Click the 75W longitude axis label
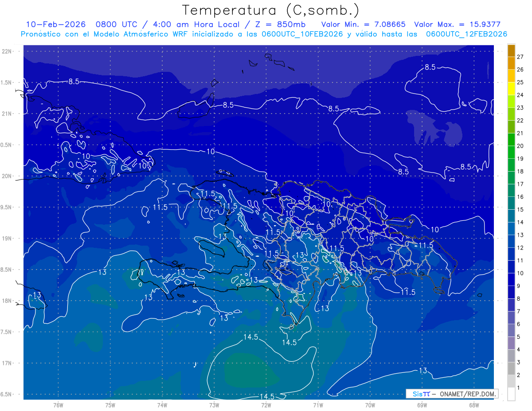This screenshot has width=532, height=411. (x=110, y=405)
